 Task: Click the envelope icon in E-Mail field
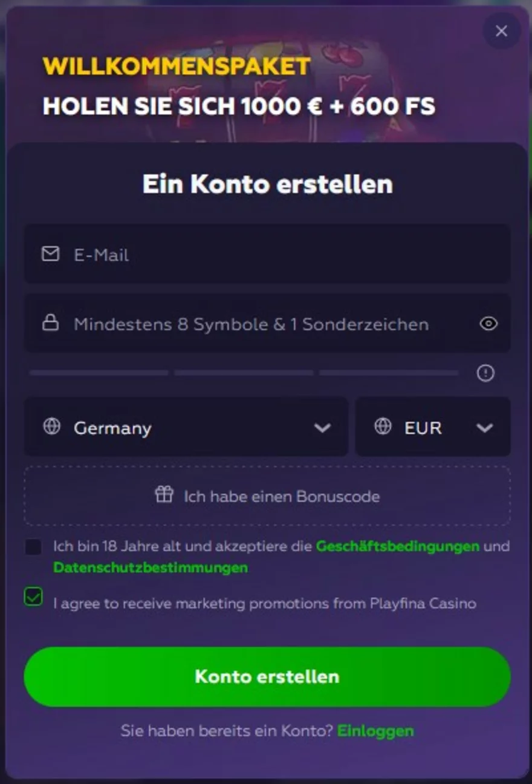pyautogui.click(x=50, y=254)
